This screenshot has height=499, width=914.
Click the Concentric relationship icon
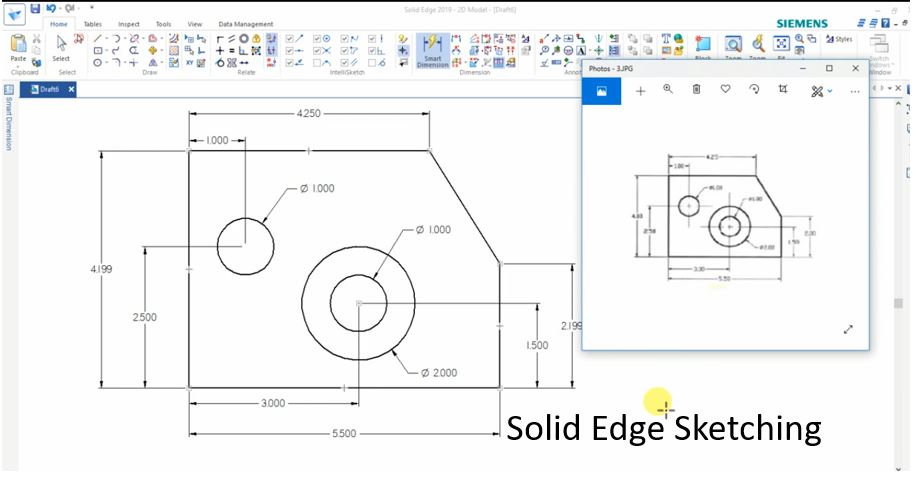click(x=244, y=38)
